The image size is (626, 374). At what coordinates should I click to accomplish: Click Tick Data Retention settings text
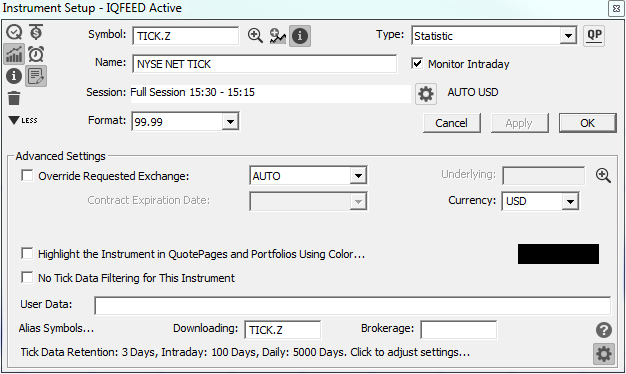245,352
